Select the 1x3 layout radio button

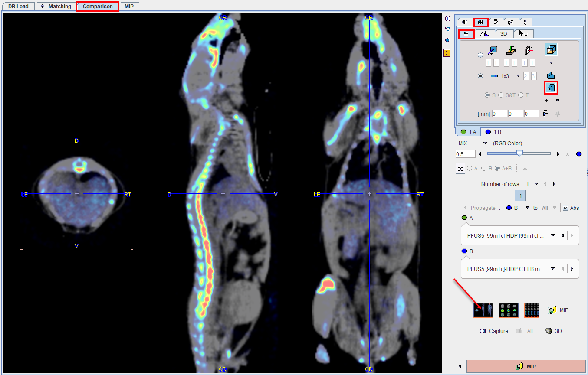tap(480, 76)
